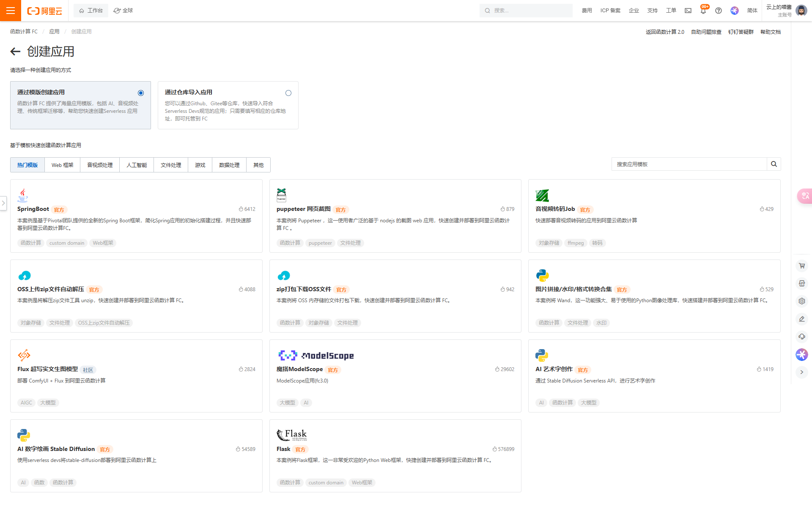Click the search magnifier for templates

pos(774,164)
